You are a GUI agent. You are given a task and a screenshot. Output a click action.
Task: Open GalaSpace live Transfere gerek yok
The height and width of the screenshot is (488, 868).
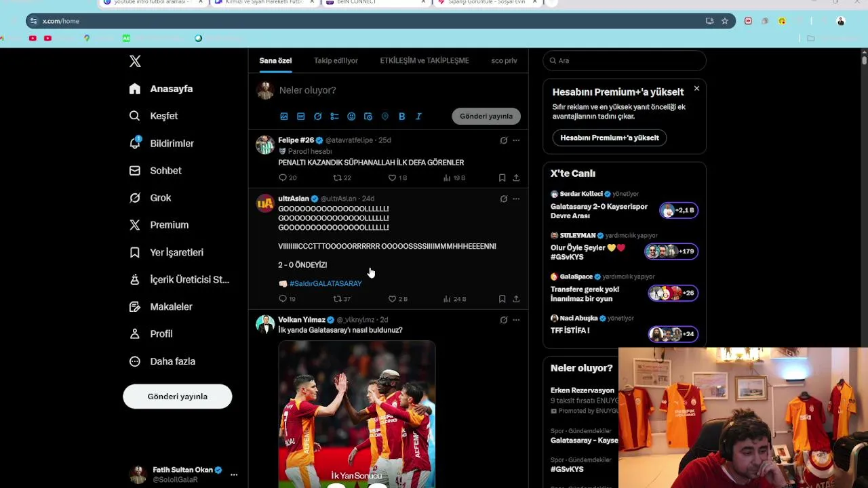click(x=624, y=288)
